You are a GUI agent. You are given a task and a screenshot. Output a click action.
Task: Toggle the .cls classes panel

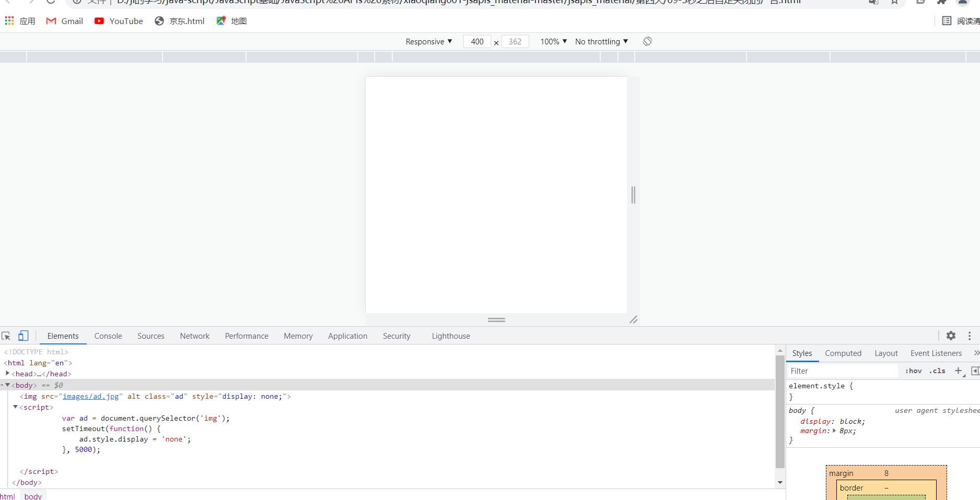point(937,371)
